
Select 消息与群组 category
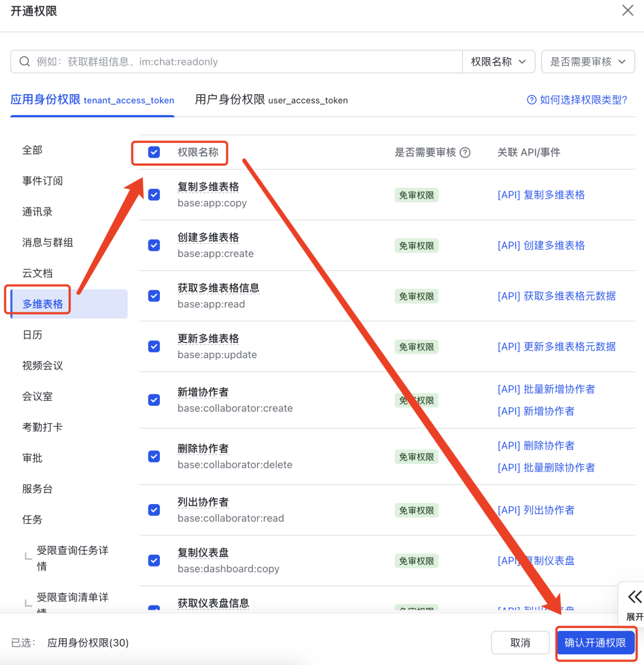pyautogui.click(x=48, y=243)
